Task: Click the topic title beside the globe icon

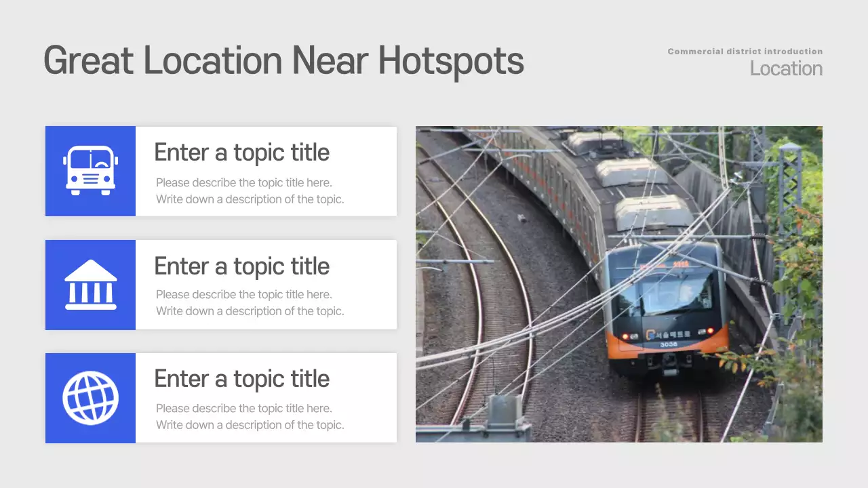Action: 242,379
